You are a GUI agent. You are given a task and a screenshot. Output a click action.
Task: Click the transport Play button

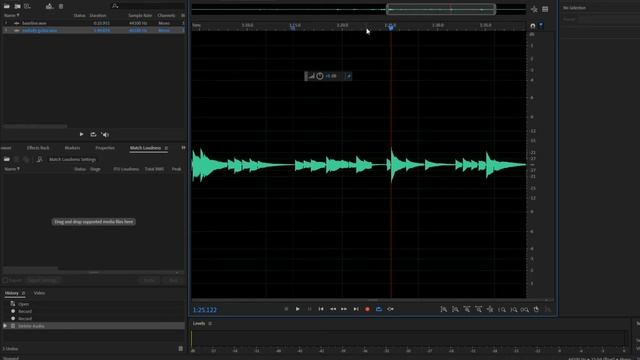298,309
